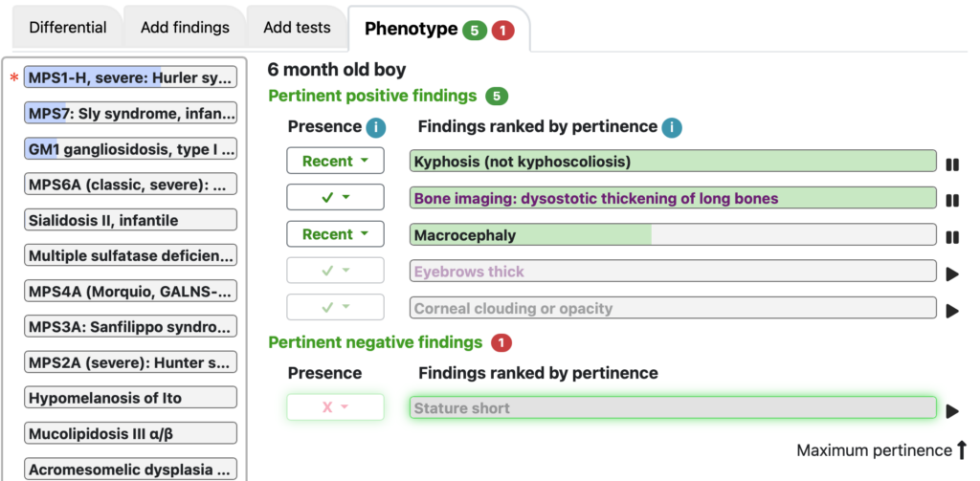Click the Maximum pertinence up arrow

coord(962,449)
